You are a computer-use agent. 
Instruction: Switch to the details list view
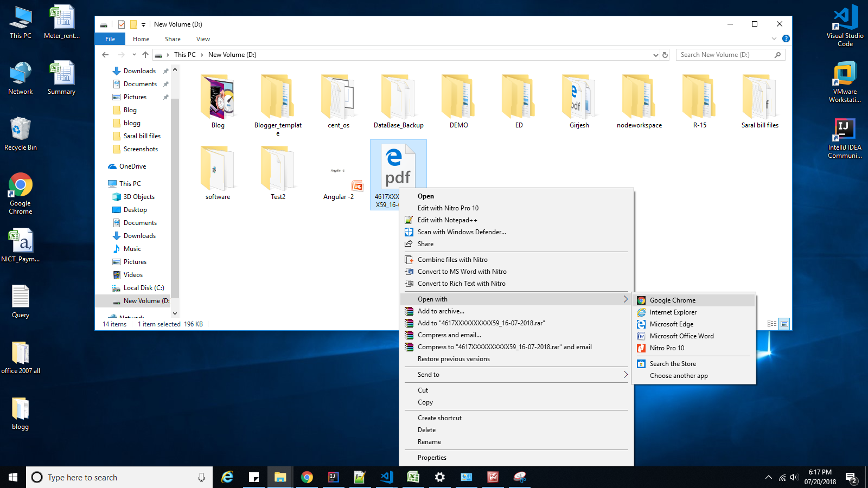point(772,324)
